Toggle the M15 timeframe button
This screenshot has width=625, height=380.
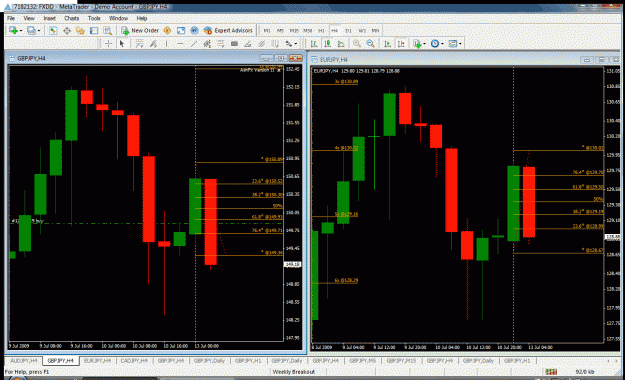[294, 30]
